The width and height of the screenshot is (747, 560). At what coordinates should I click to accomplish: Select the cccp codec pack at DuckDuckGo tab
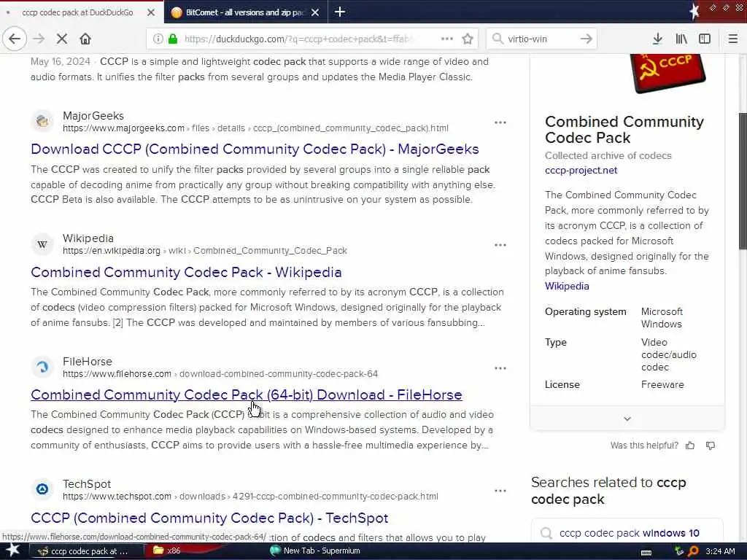pos(77,12)
